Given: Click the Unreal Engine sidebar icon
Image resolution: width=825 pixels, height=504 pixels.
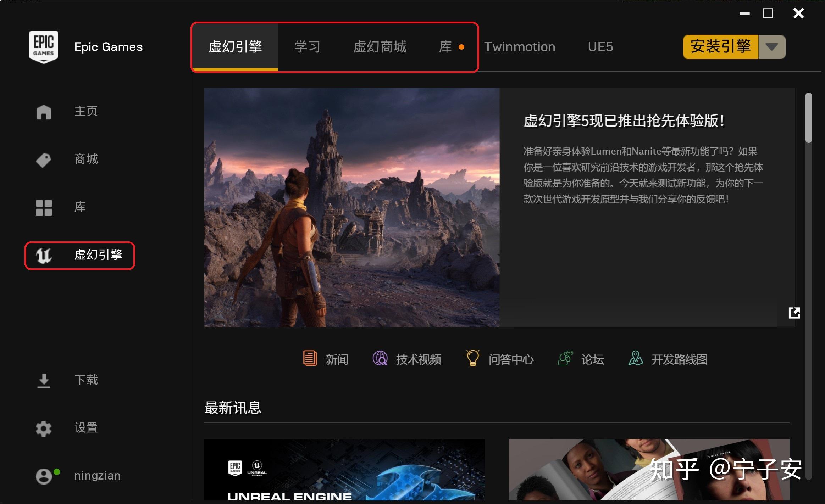Looking at the screenshot, I should coord(43,256).
